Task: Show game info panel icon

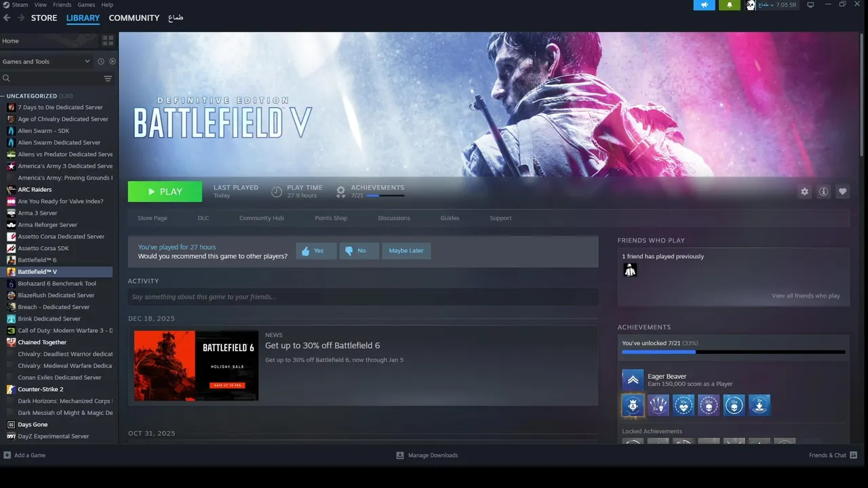Action: (x=823, y=192)
